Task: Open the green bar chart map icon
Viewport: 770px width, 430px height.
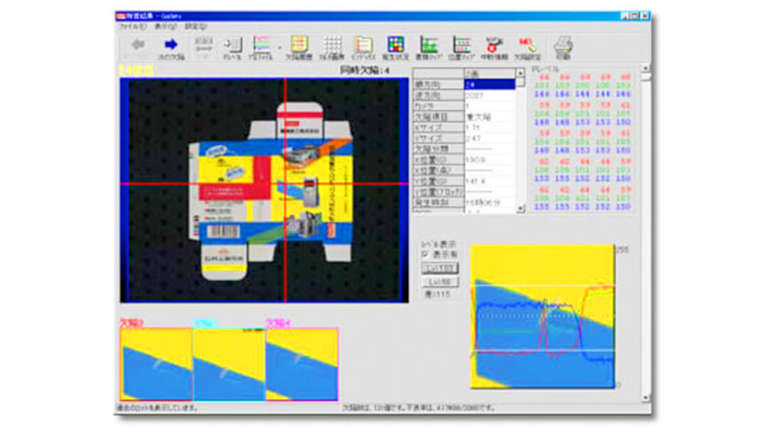Action: click(429, 48)
